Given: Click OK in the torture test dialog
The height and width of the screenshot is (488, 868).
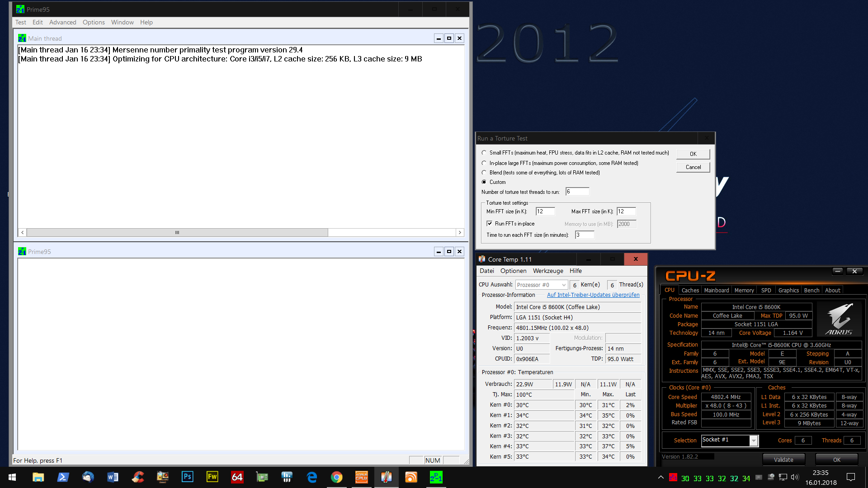Looking at the screenshot, I should point(693,154).
